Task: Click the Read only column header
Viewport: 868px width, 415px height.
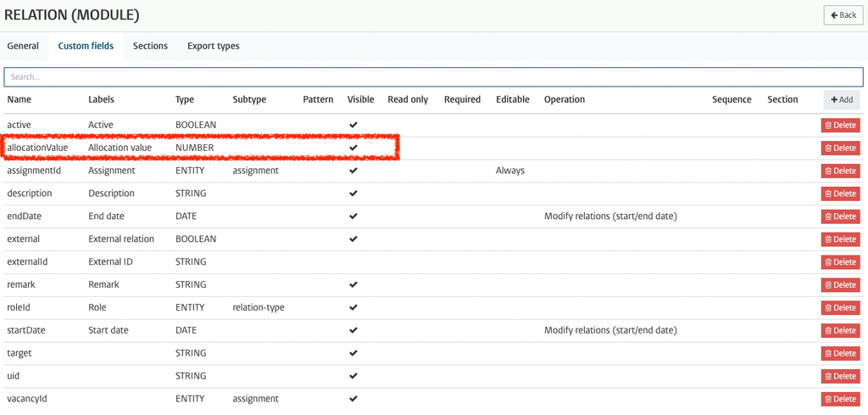Action: point(408,100)
